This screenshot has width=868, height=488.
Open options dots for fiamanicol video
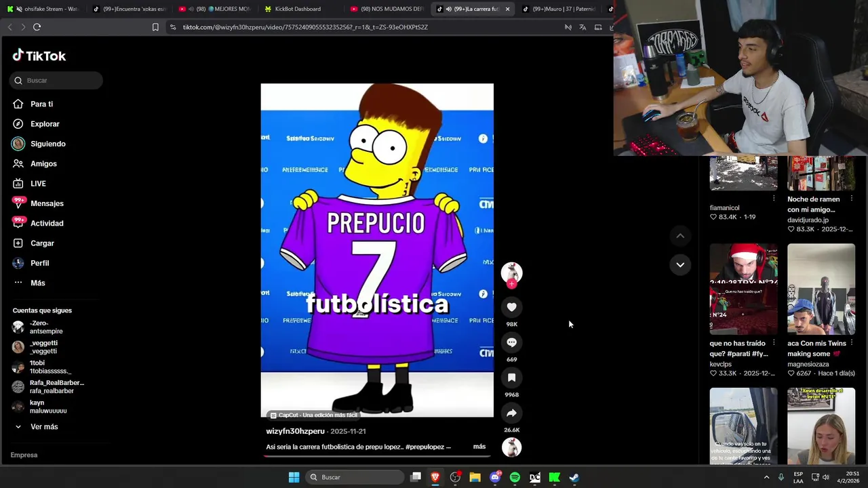point(774,199)
